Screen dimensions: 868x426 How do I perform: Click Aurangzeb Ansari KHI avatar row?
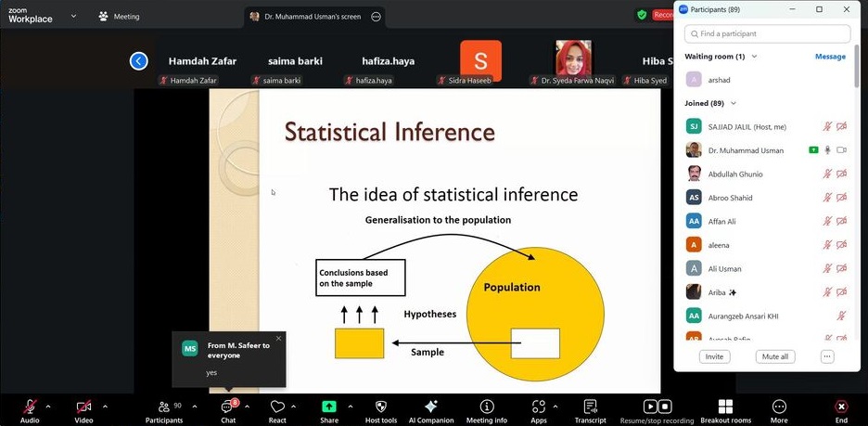(x=767, y=316)
